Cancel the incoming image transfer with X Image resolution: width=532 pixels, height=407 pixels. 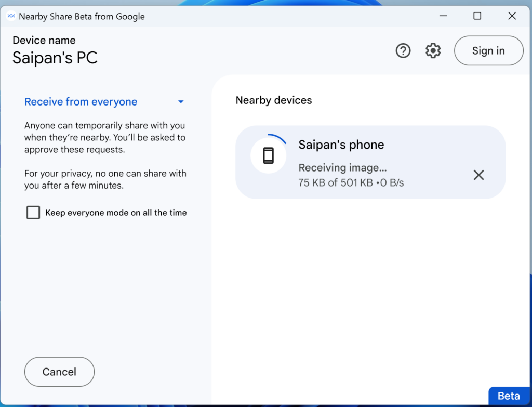point(478,175)
